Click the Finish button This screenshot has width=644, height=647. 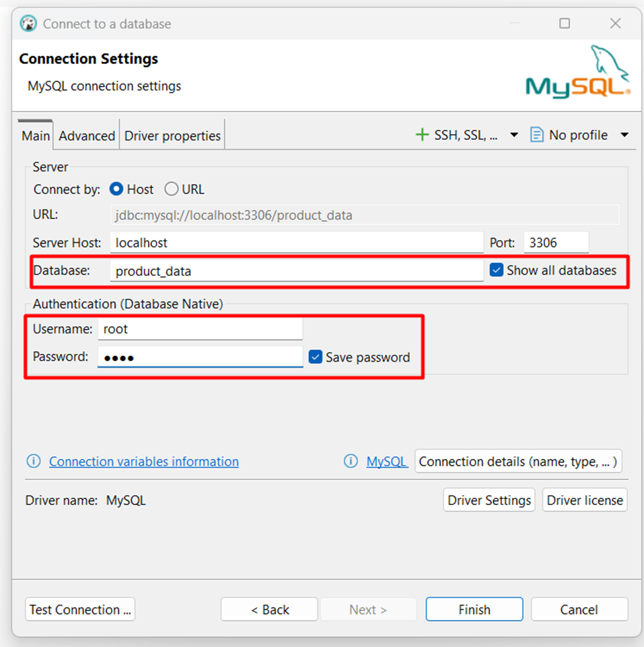474,609
